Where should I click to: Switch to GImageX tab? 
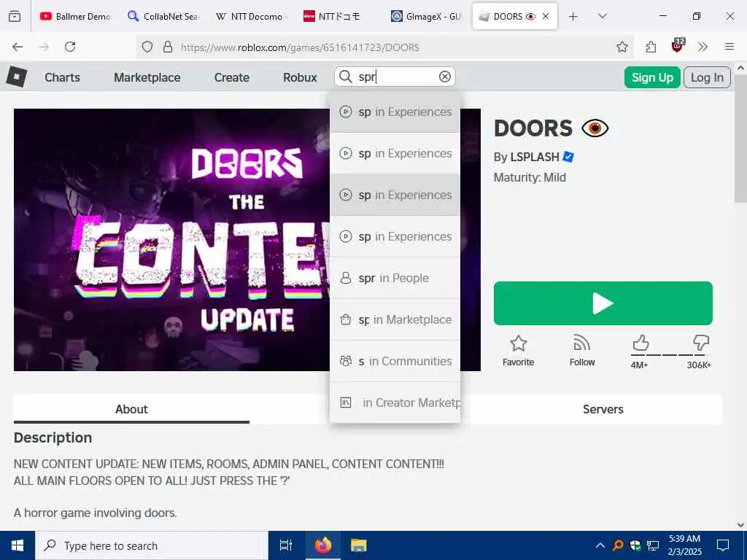425,16
